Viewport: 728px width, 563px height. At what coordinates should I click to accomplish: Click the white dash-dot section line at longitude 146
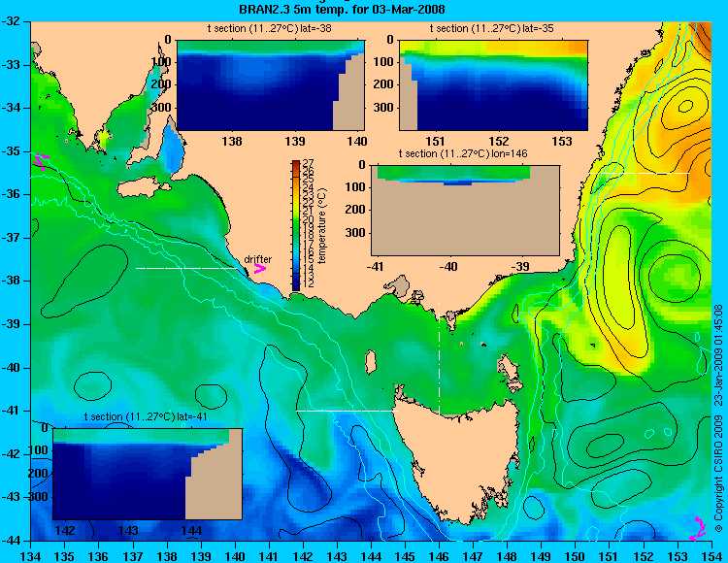pyautogui.click(x=439, y=358)
